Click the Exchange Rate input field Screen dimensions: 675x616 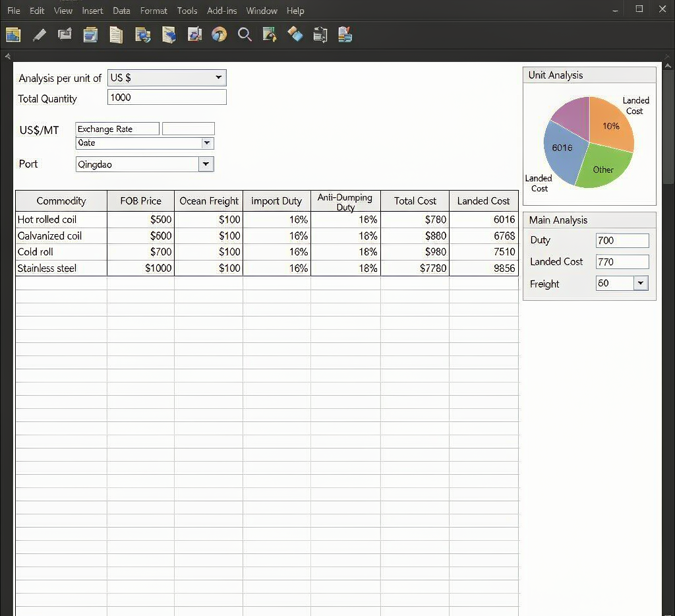pos(117,129)
